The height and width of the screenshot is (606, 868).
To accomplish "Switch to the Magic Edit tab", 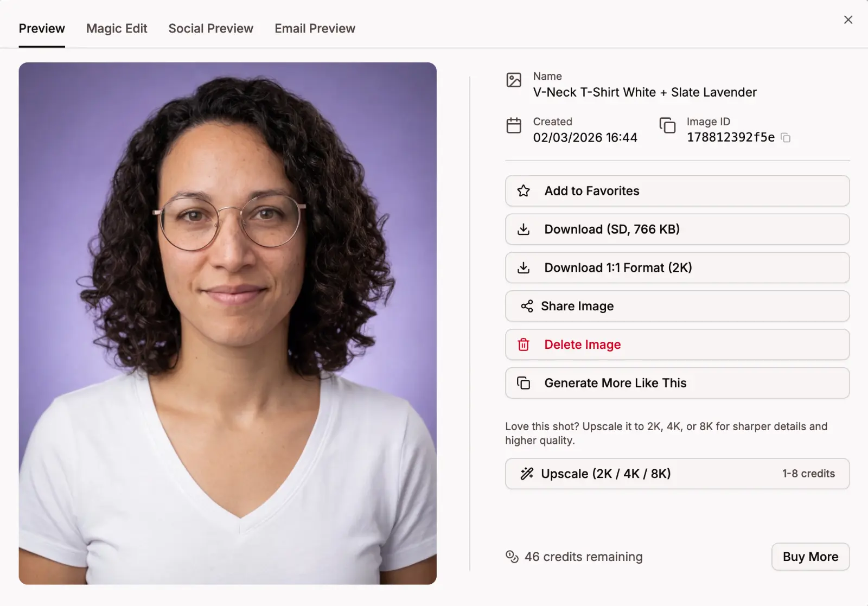I will 116,28.
